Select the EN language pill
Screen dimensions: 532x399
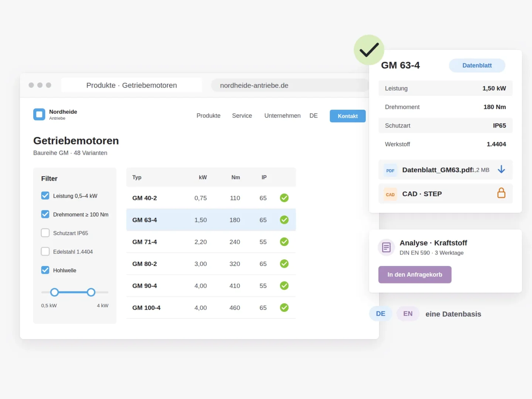point(408,314)
